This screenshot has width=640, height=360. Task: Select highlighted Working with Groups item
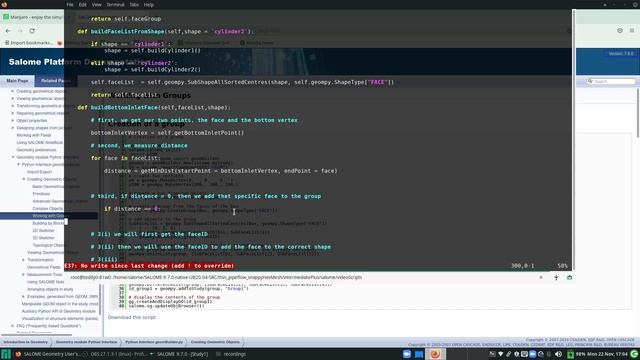(48, 216)
